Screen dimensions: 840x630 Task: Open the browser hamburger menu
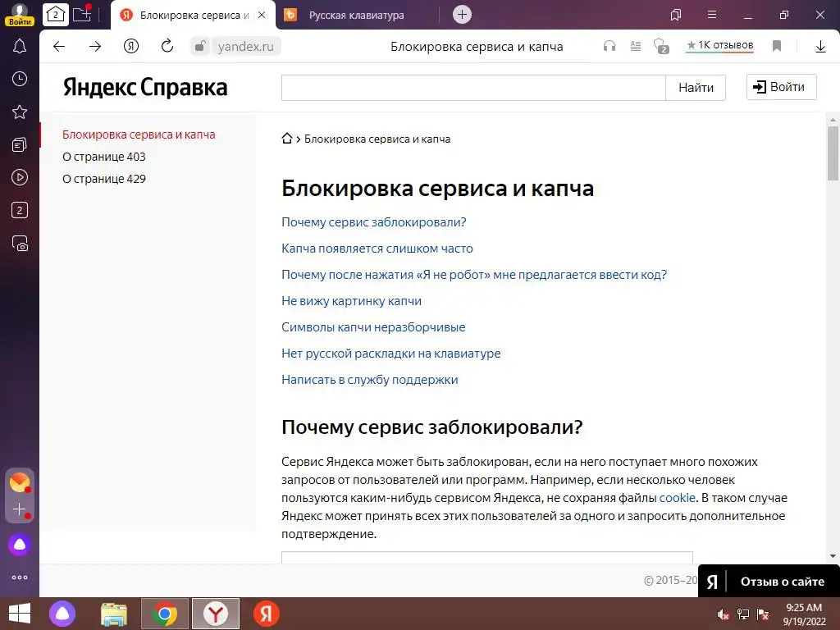[712, 15]
